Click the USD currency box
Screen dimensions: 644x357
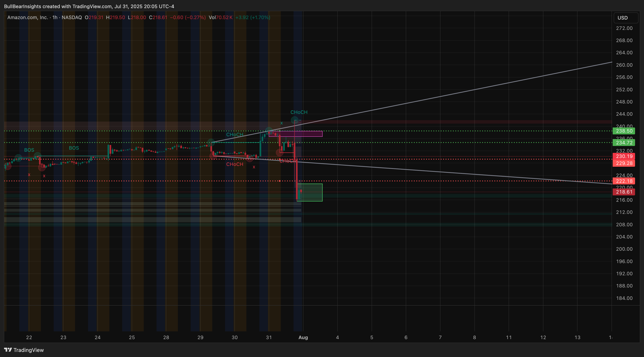click(x=626, y=18)
